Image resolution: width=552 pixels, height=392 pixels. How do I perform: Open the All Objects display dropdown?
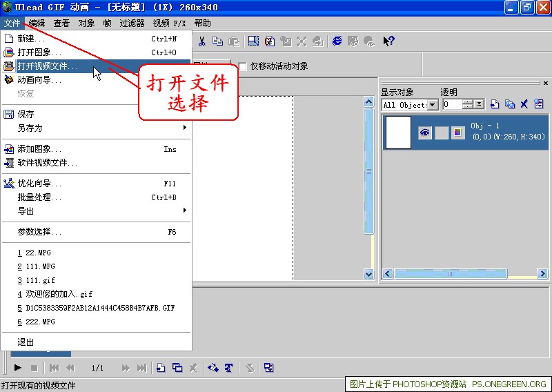pos(433,105)
